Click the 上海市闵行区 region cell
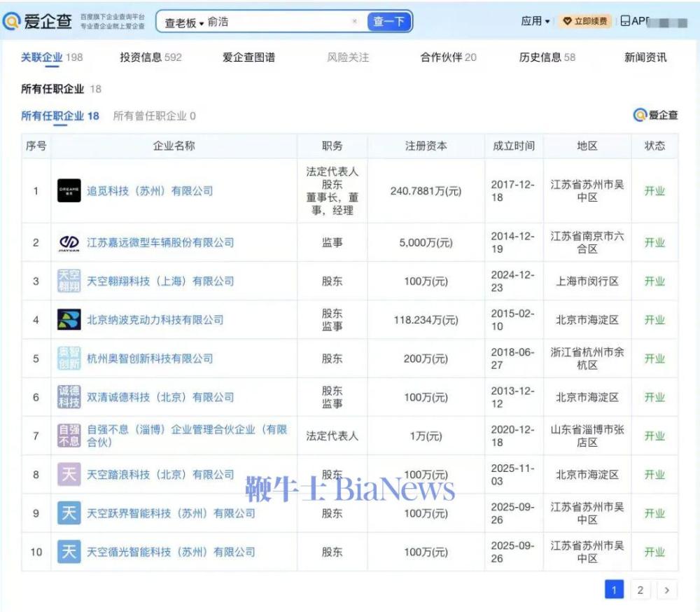Image resolution: width=700 pixels, height=612 pixels. point(587,281)
